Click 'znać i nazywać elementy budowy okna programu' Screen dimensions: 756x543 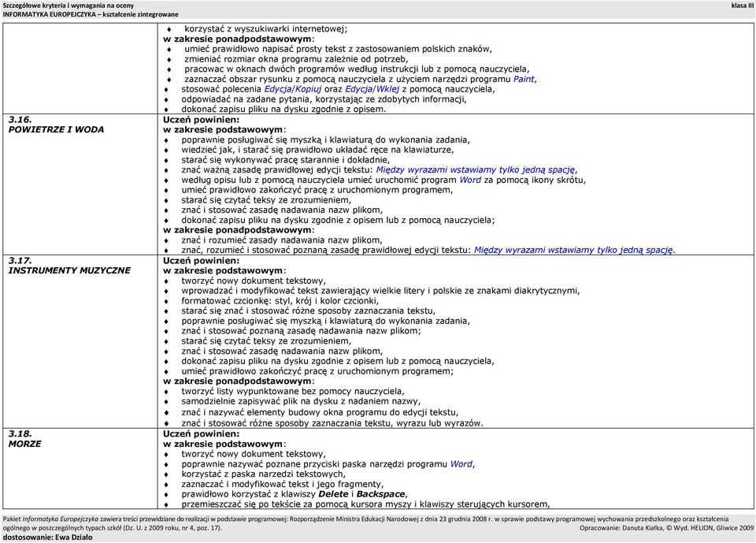click(x=320, y=413)
